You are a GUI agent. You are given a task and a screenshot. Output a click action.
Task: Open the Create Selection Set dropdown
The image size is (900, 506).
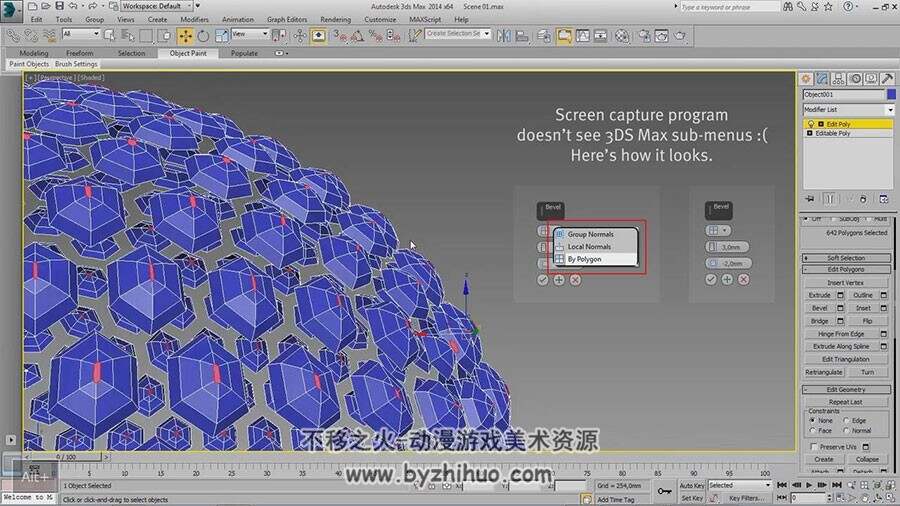pyautogui.click(x=457, y=34)
